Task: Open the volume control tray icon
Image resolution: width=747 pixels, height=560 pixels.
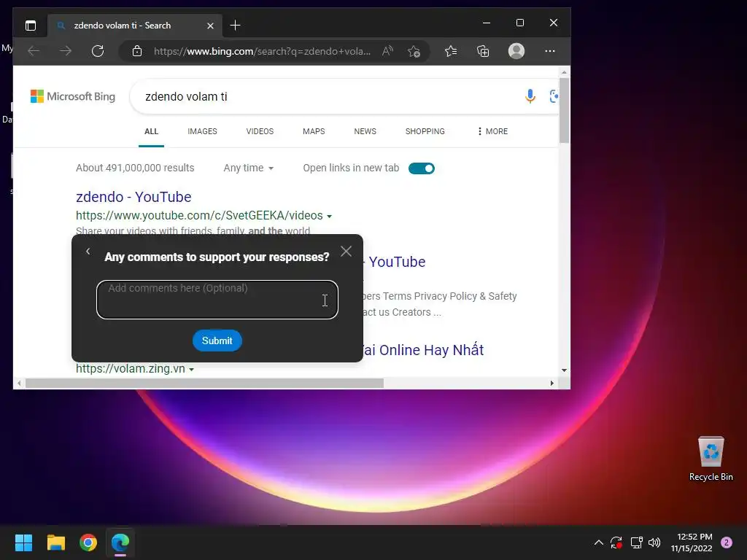Action: 654,542
